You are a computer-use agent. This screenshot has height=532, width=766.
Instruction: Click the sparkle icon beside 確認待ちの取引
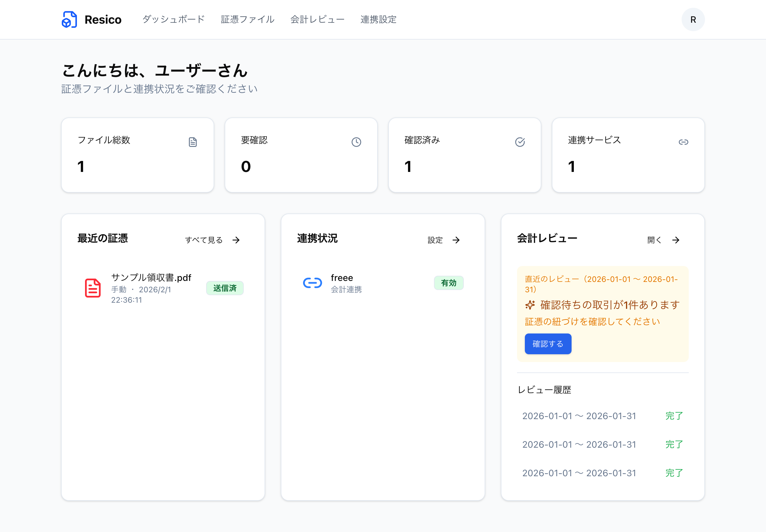point(530,305)
